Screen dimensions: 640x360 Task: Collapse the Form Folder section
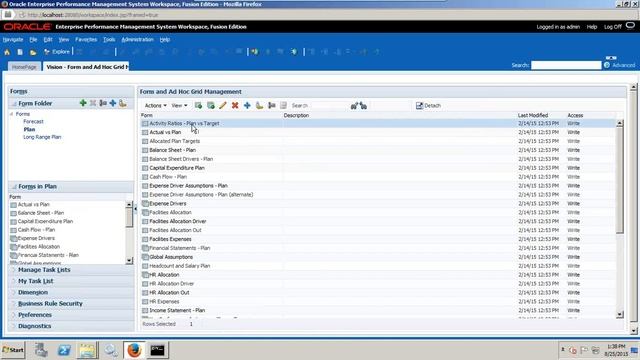14,104
